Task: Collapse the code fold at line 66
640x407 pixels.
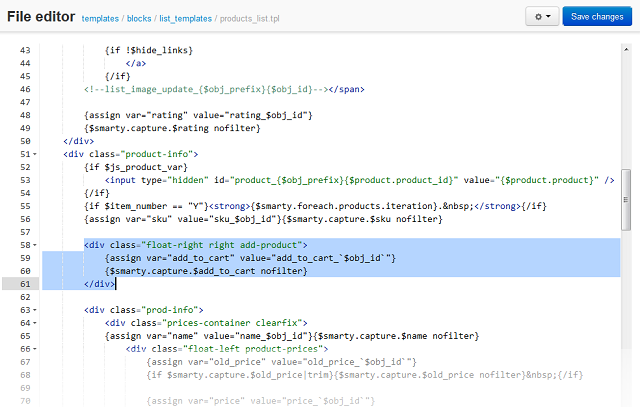Action: click(35, 349)
